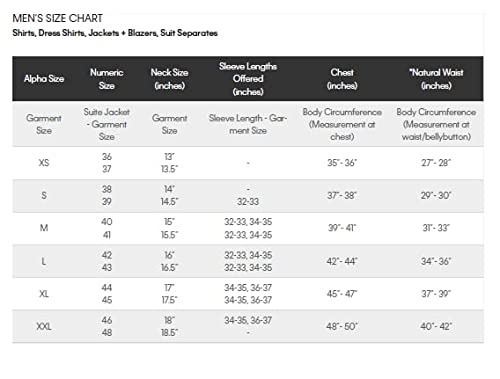Click Sleeve Lengths Offered header
The height and width of the screenshot is (379, 500).
(248, 79)
